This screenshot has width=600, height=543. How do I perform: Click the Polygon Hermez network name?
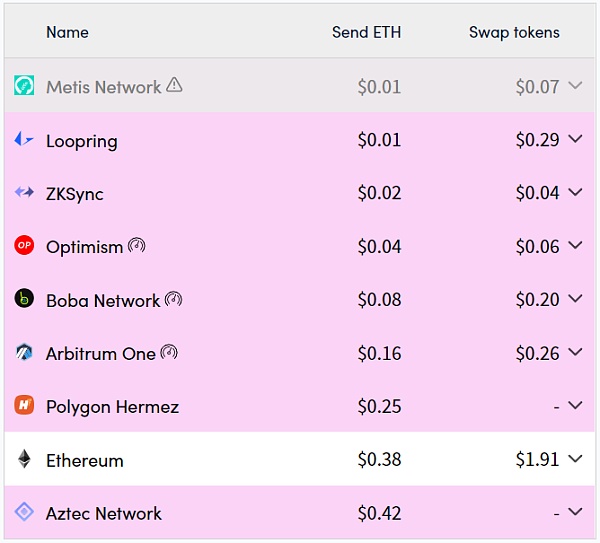click(x=114, y=407)
